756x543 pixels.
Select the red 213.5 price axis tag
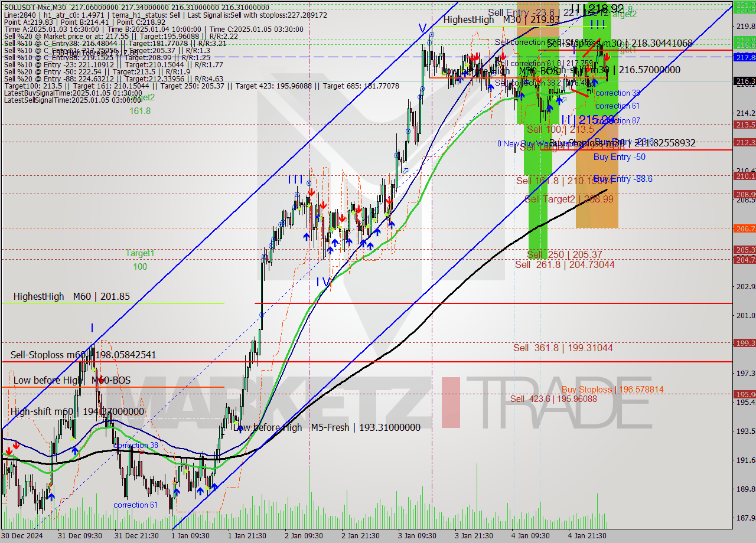point(744,125)
